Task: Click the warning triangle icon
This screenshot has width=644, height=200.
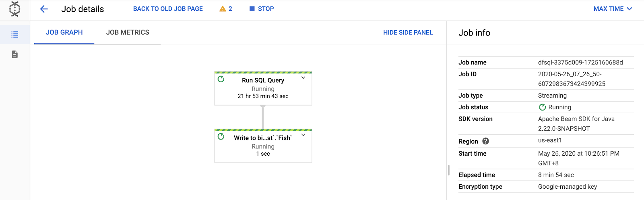Action: 223,9
